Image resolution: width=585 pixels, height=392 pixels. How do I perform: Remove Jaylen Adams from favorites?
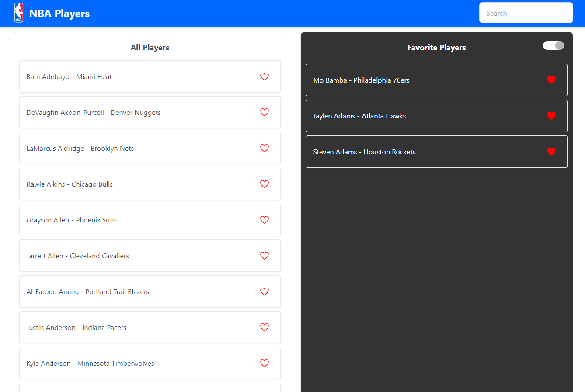(x=551, y=116)
